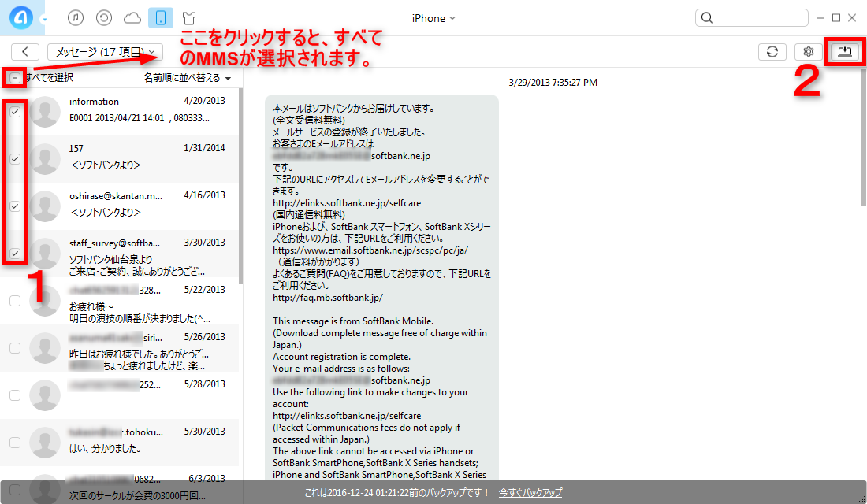Click the search magnifier icon
The image size is (867, 504).
707,17
